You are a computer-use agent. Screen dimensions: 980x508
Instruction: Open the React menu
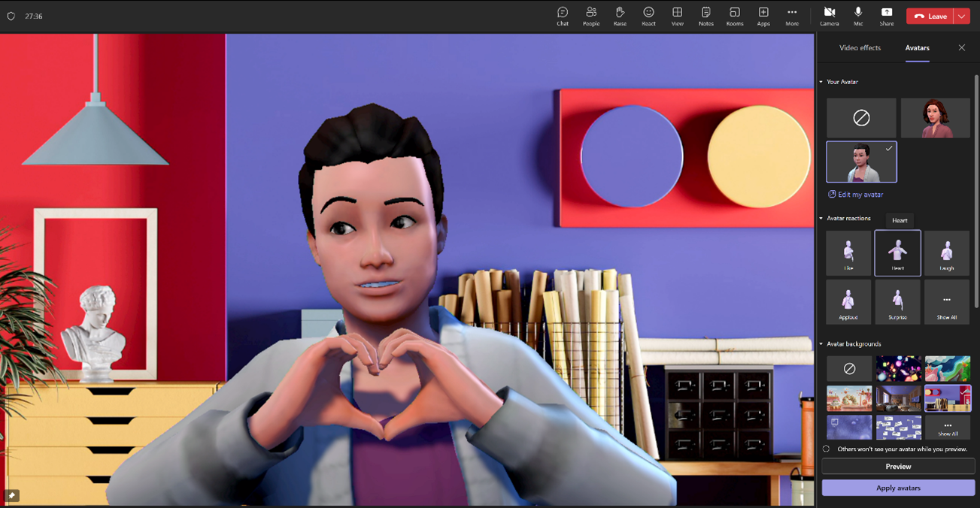[648, 15]
